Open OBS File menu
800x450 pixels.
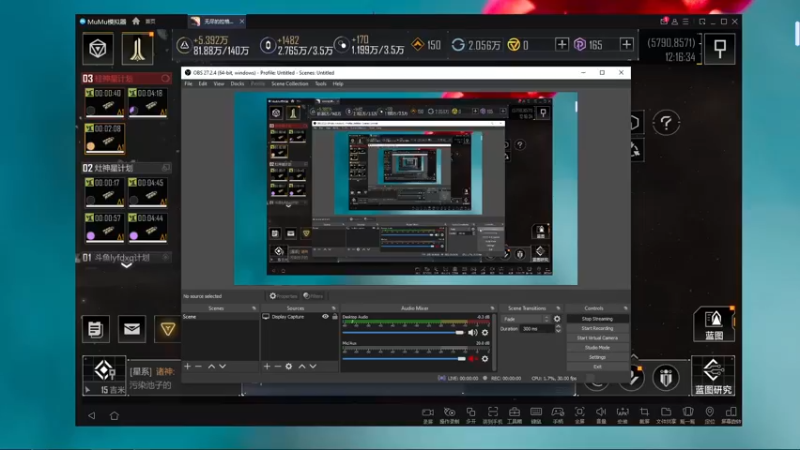(188, 84)
